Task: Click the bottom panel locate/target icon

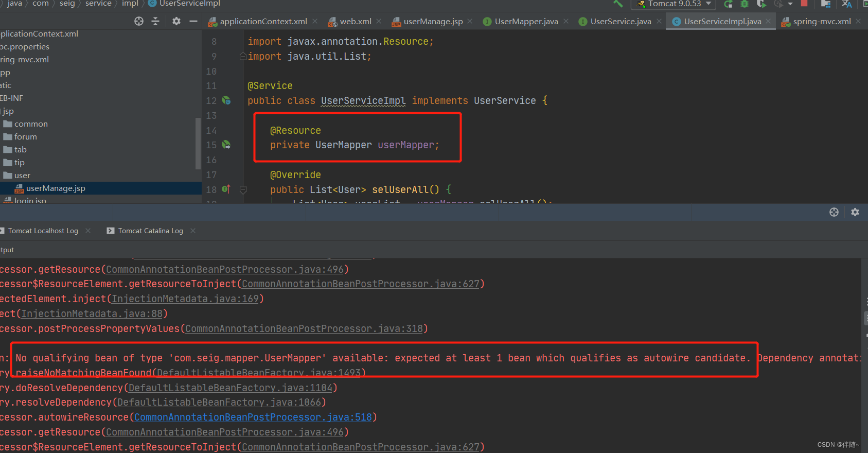Action: [834, 212]
